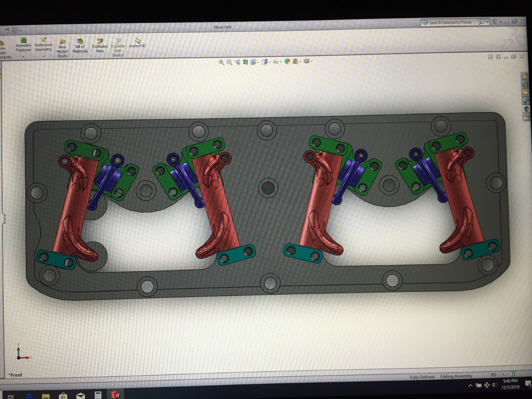532x399 pixels.
Task: Open the Help dropdown arrow
Action: pos(500,22)
